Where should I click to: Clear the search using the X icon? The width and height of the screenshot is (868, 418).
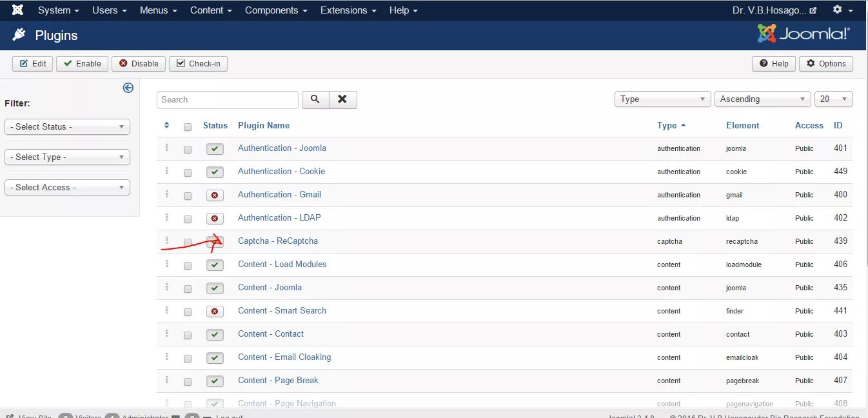click(x=342, y=99)
